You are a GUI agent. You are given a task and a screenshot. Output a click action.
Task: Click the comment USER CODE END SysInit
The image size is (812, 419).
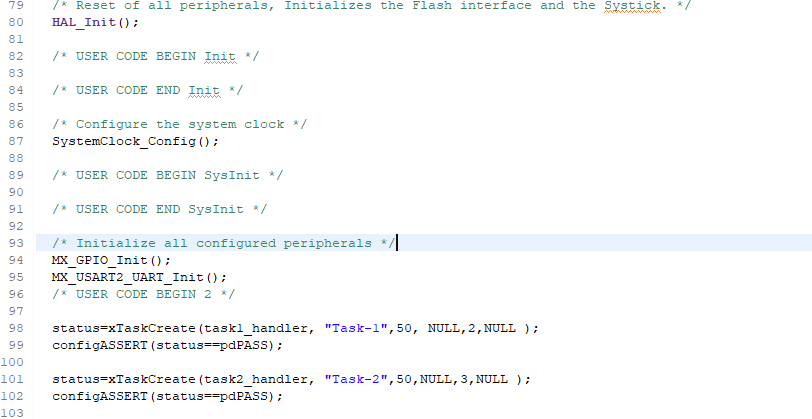coord(160,209)
